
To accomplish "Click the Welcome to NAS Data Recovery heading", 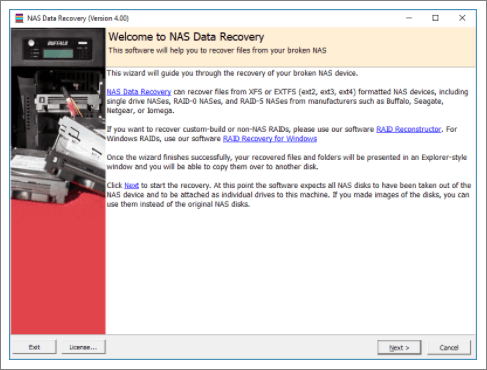I will (x=186, y=37).
